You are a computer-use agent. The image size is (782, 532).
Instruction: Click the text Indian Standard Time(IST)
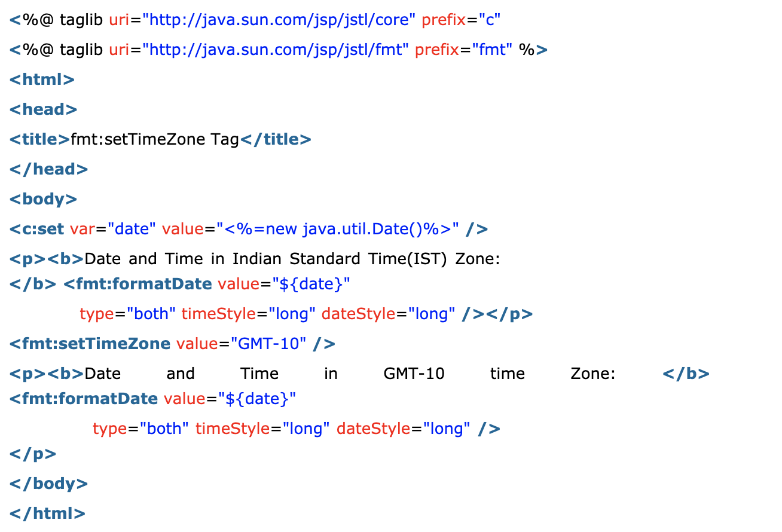click(x=339, y=259)
